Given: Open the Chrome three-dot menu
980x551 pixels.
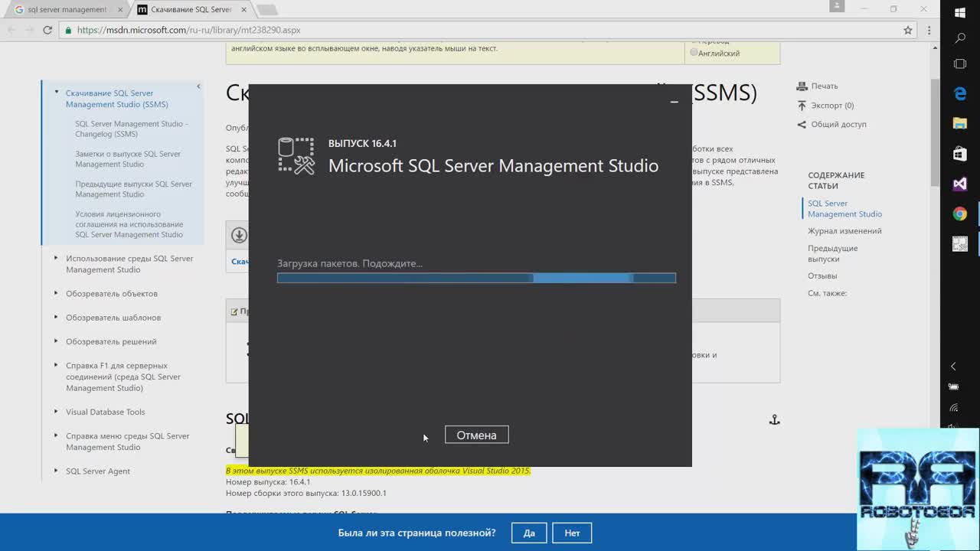Looking at the screenshot, I should coord(929,30).
